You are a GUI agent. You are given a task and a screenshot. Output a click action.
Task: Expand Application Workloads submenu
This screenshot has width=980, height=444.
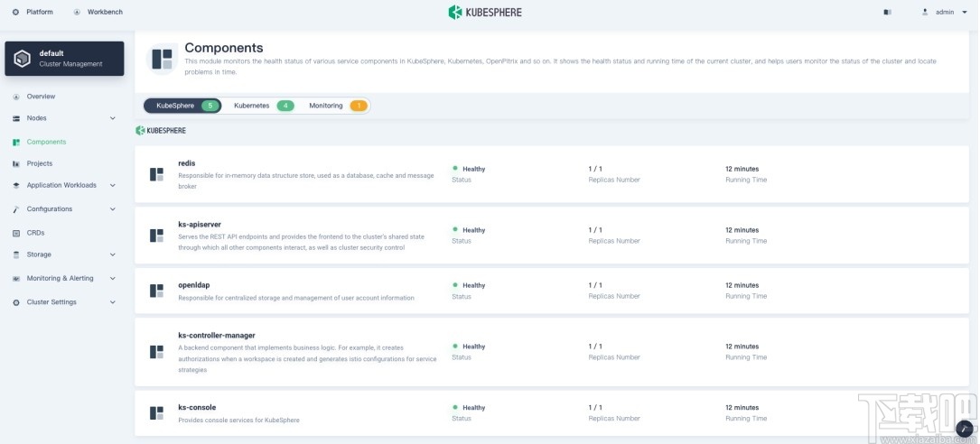[x=113, y=186]
